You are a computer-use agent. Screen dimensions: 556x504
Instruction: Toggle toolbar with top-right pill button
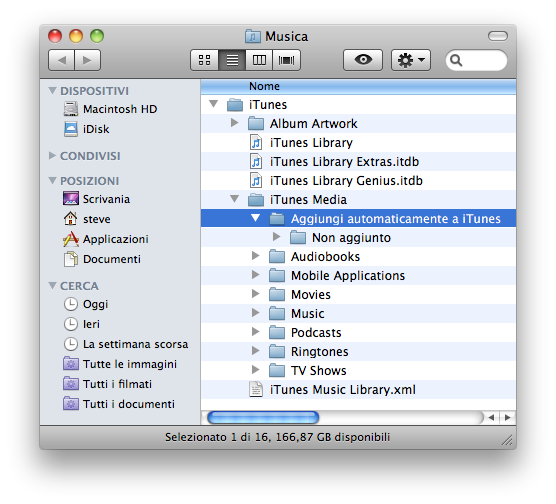[497, 36]
